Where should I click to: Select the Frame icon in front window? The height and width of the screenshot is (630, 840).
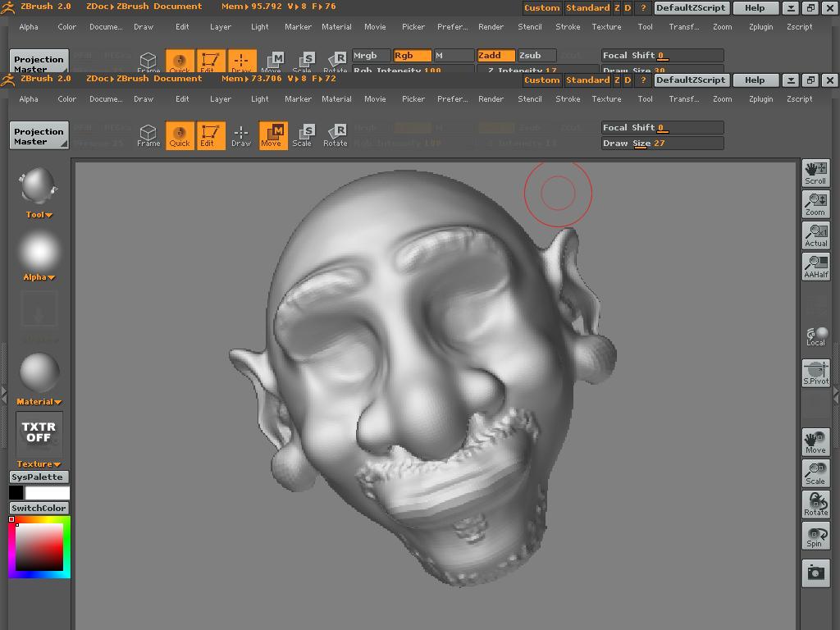(148, 135)
